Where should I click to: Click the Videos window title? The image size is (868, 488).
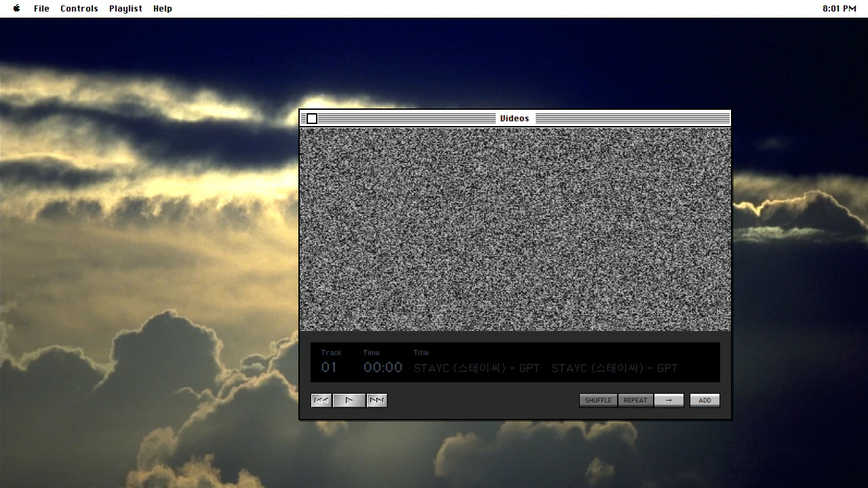click(x=515, y=119)
